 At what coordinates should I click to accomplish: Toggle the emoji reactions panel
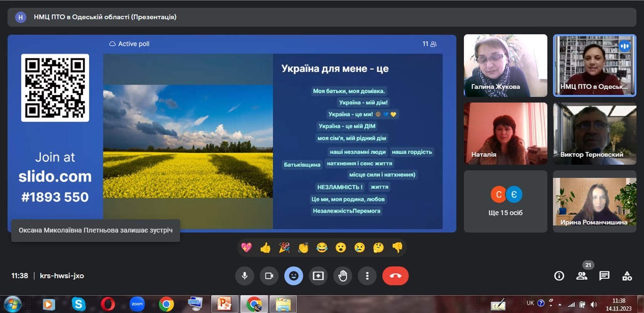coord(293,276)
